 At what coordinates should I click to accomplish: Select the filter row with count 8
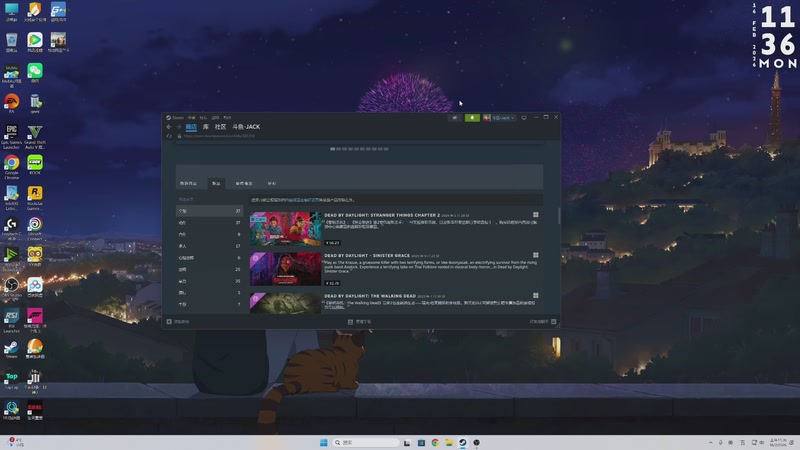coord(210,234)
